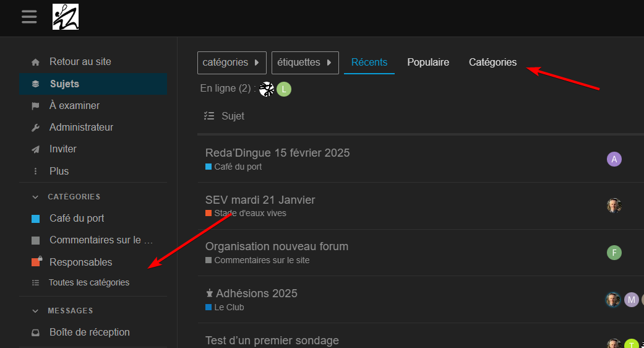Click grey swatch beside Commentaires sur le …

36,240
